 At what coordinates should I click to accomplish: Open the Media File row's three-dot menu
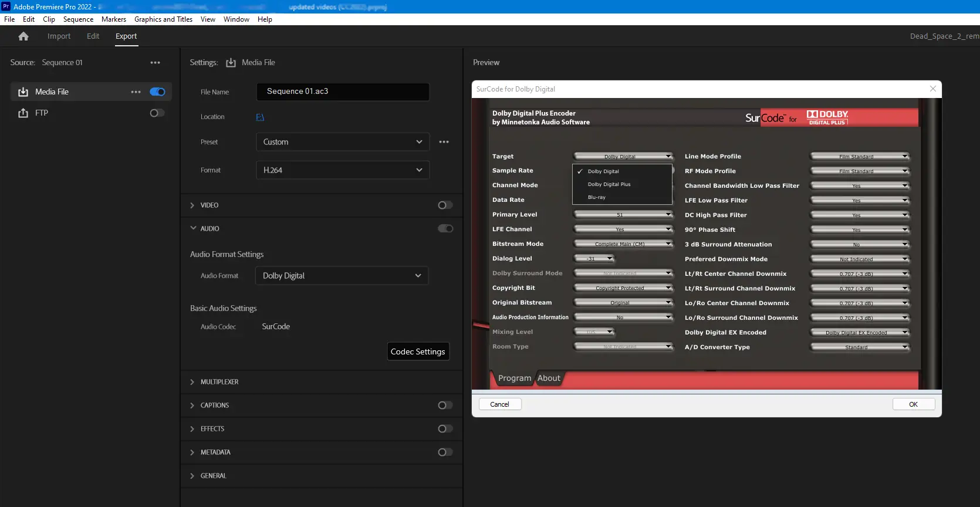click(x=136, y=92)
